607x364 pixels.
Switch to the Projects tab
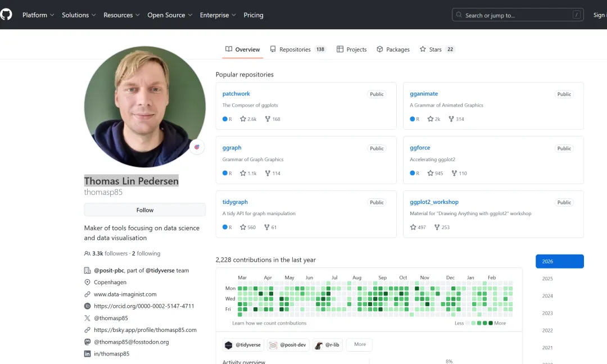[x=351, y=49]
